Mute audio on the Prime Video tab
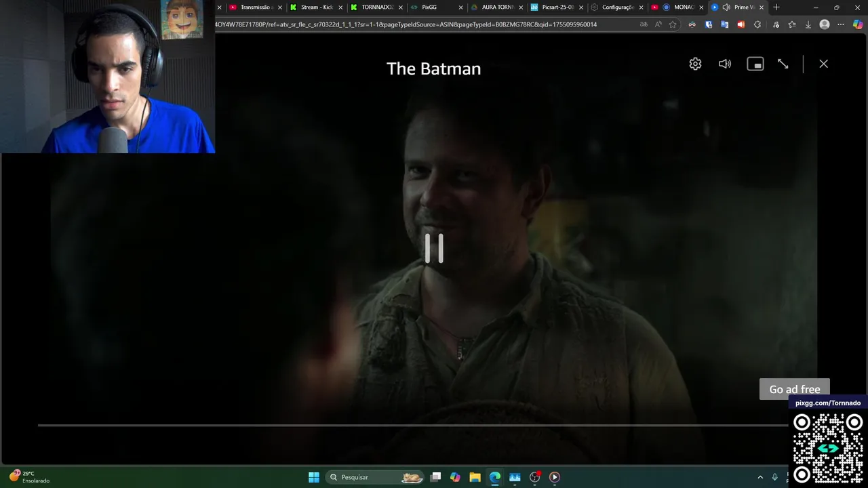Viewport: 868px width, 488px height. click(726, 7)
